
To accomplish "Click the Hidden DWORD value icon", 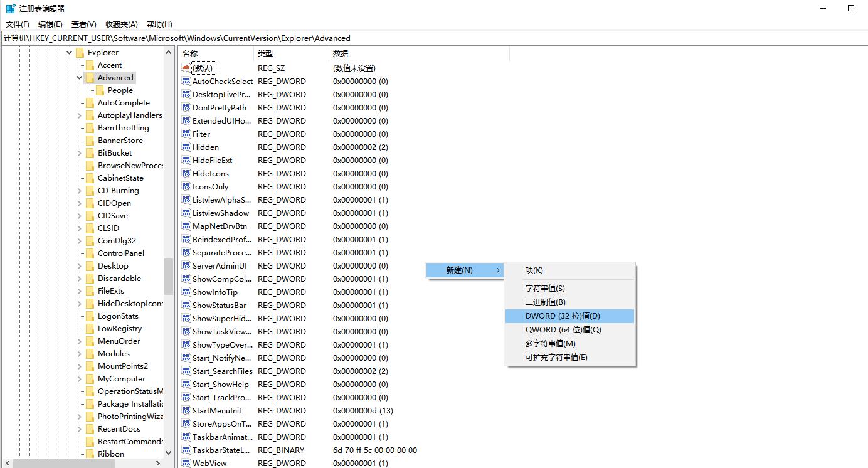I will pyautogui.click(x=186, y=147).
